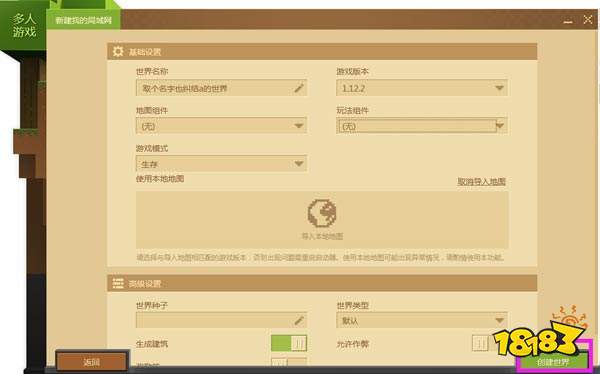
Task: Click into the 世界种子 input field
Action: click(x=221, y=320)
